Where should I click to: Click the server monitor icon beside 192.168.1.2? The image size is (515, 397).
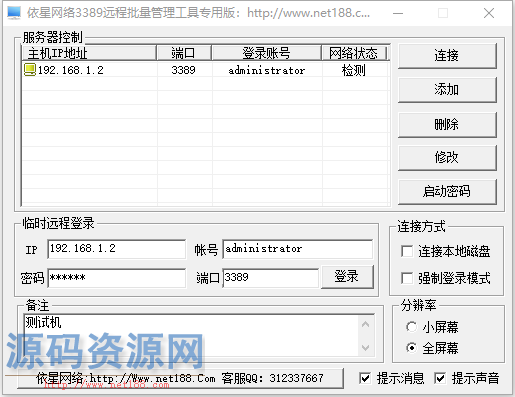[x=30, y=70]
